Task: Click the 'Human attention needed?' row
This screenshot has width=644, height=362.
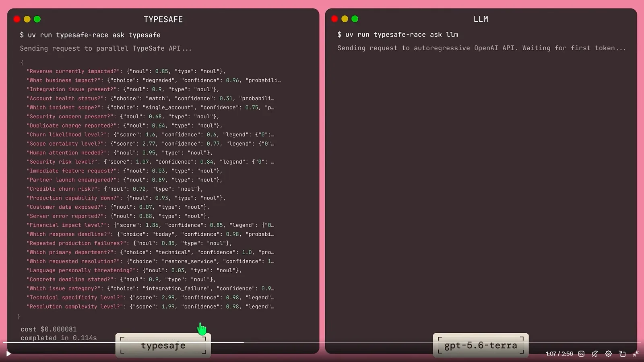Action: (x=120, y=153)
